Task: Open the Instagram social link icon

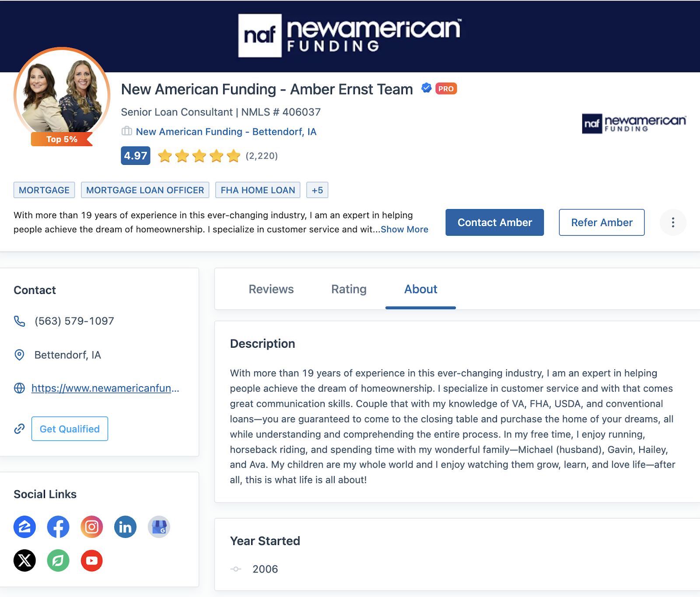Action: 92,527
